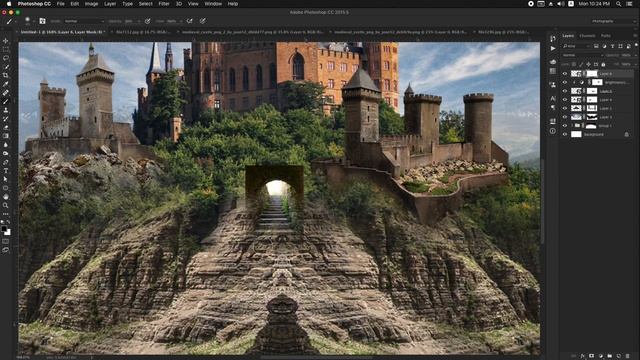Viewport: 640px width, 360px height.
Task: Open the Select menu
Action: [x=145, y=4]
